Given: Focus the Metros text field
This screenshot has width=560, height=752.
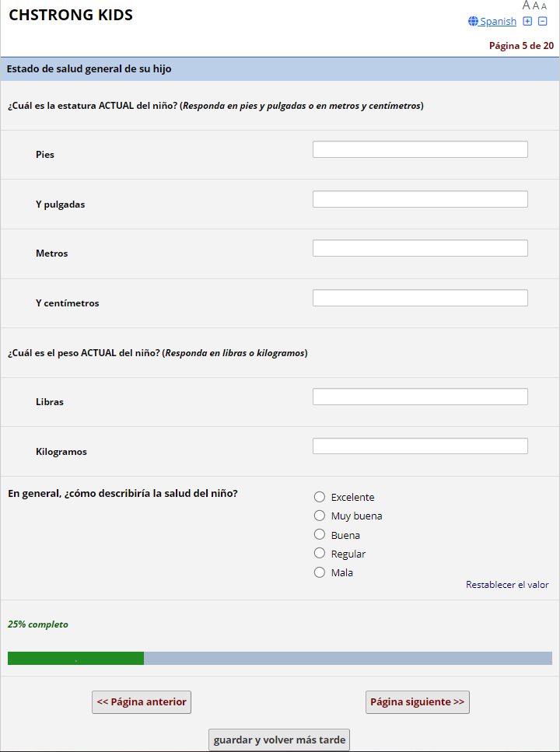Looking at the screenshot, I should tap(420, 248).
